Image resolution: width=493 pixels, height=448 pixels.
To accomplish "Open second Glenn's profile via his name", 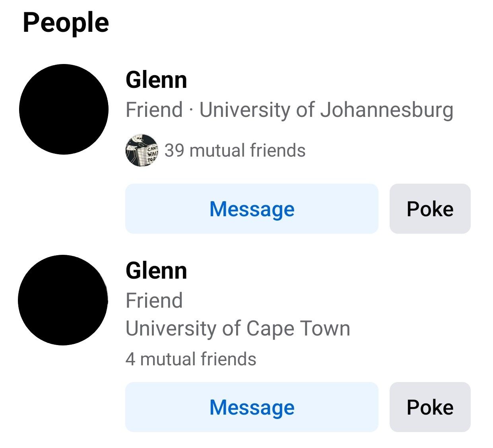I will pyautogui.click(x=157, y=271).
